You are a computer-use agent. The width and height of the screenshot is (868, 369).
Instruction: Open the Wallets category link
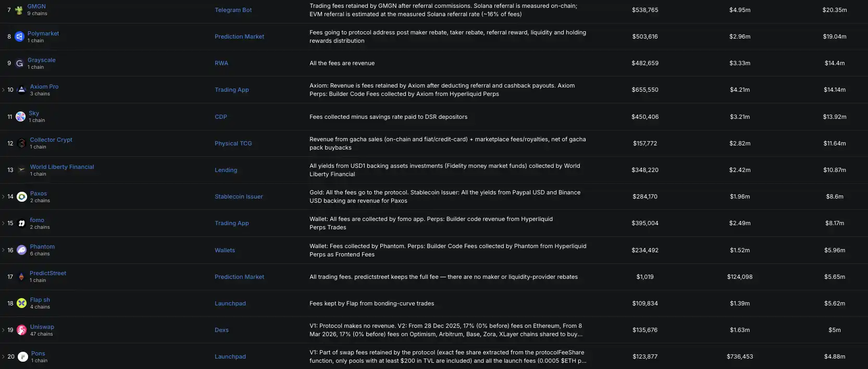pyautogui.click(x=225, y=250)
